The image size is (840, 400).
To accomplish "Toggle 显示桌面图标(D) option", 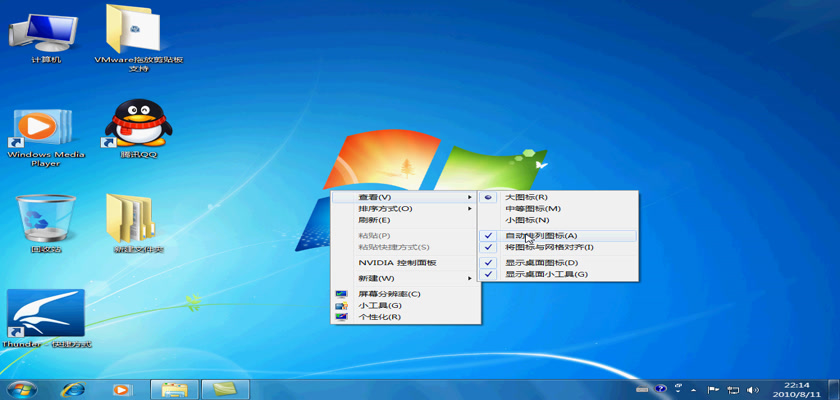I will tap(540, 263).
